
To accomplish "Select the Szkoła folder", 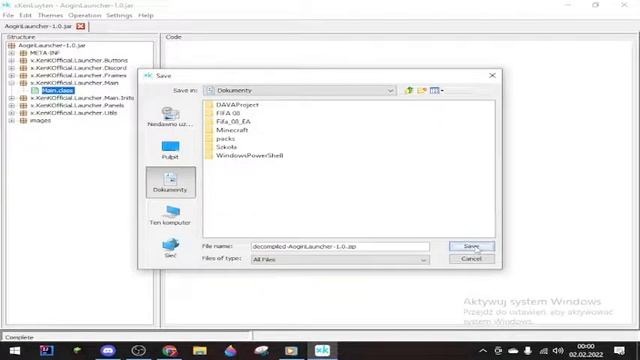I will [221, 147].
